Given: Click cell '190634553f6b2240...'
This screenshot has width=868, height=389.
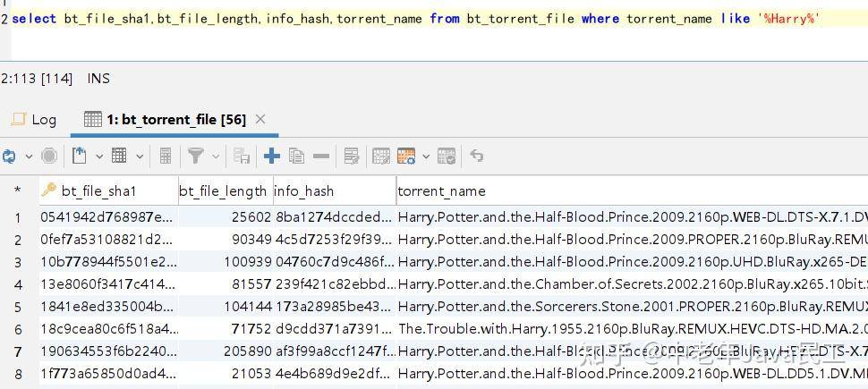Looking at the screenshot, I should pyautogui.click(x=108, y=351).
